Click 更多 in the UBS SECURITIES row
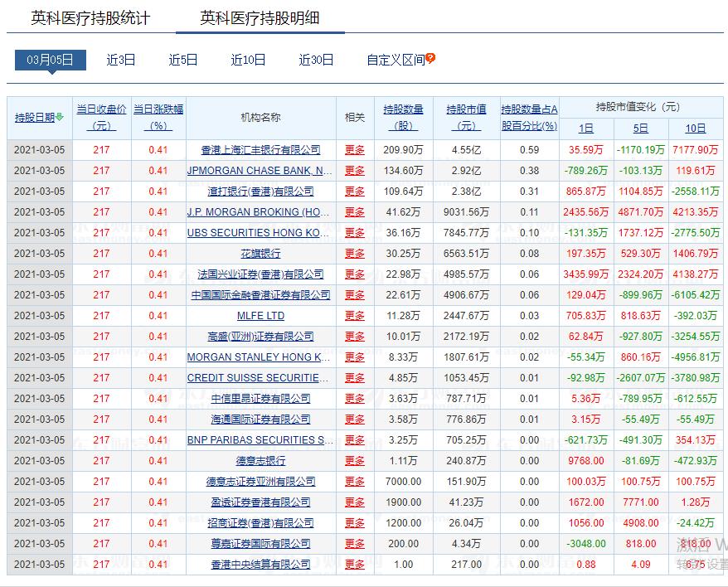The height and width of the screenshot is (587, 728). coord(355,233)
